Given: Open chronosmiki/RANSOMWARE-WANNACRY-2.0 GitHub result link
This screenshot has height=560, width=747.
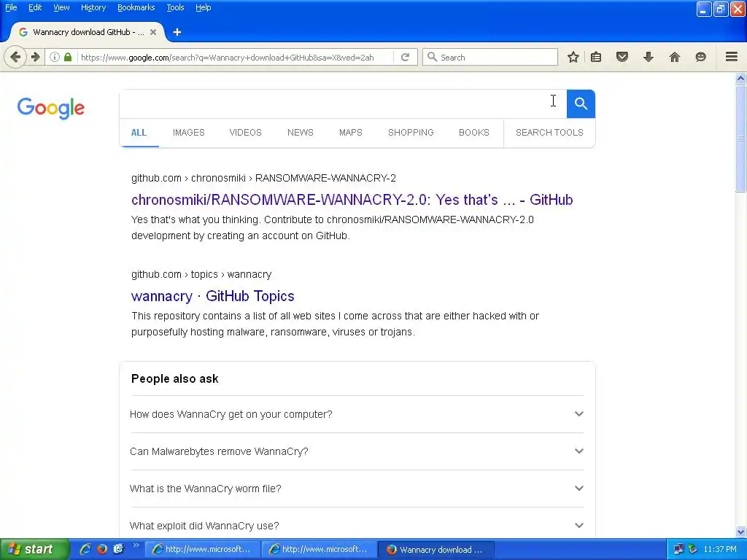Looking at the screenshot, I should pos(352,200).
